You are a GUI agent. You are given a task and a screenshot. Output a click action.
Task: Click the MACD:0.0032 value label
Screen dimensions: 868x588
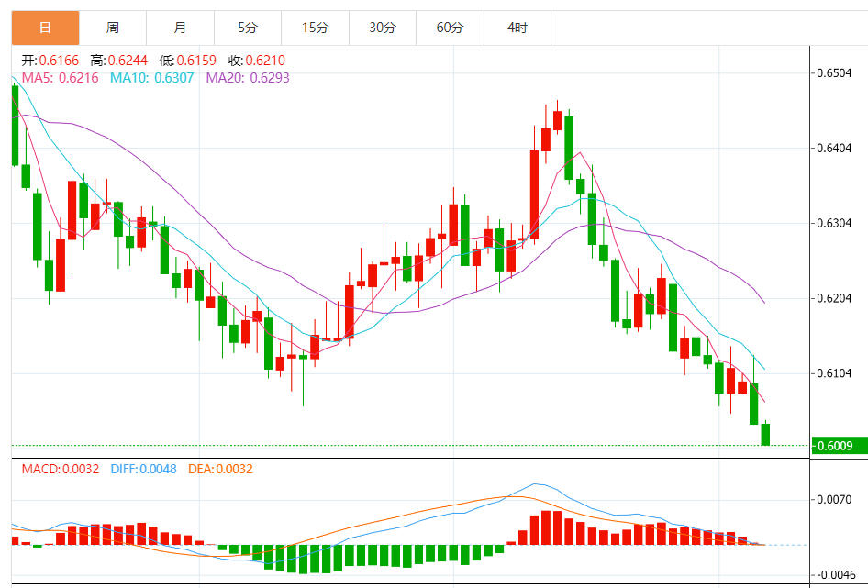61,469
